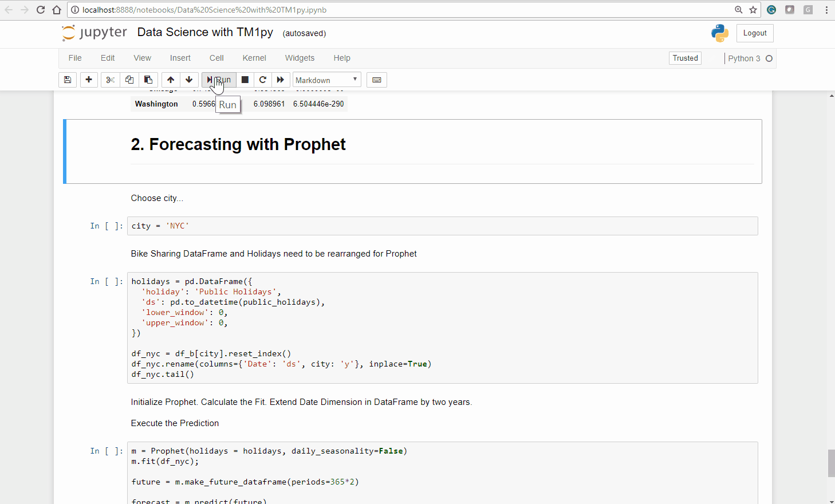
Task: Save notebook with the floppy disk icon
Action: click(68, 80)
